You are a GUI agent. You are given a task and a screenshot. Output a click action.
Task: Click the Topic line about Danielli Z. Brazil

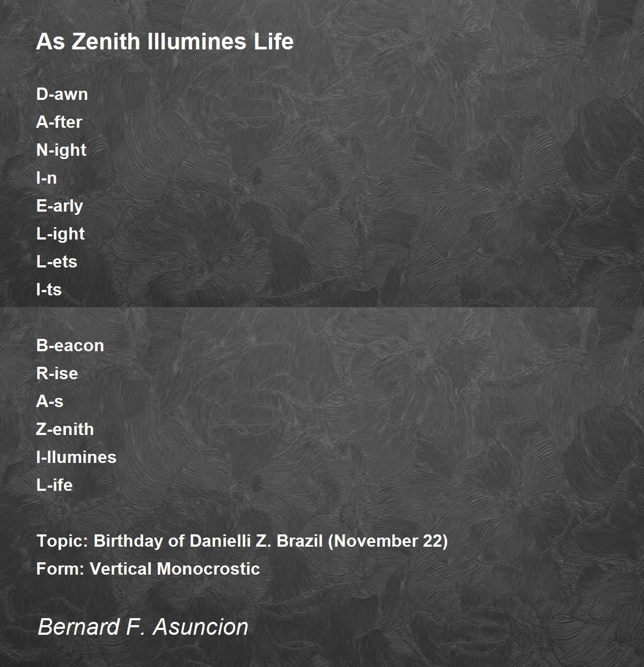tap(242, 541)
